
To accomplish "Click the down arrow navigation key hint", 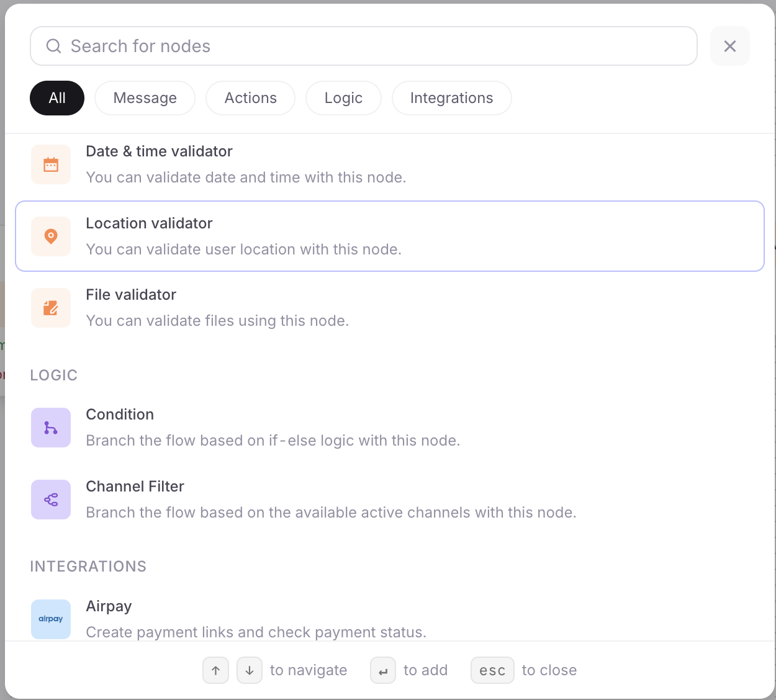I will coord(250,670).
